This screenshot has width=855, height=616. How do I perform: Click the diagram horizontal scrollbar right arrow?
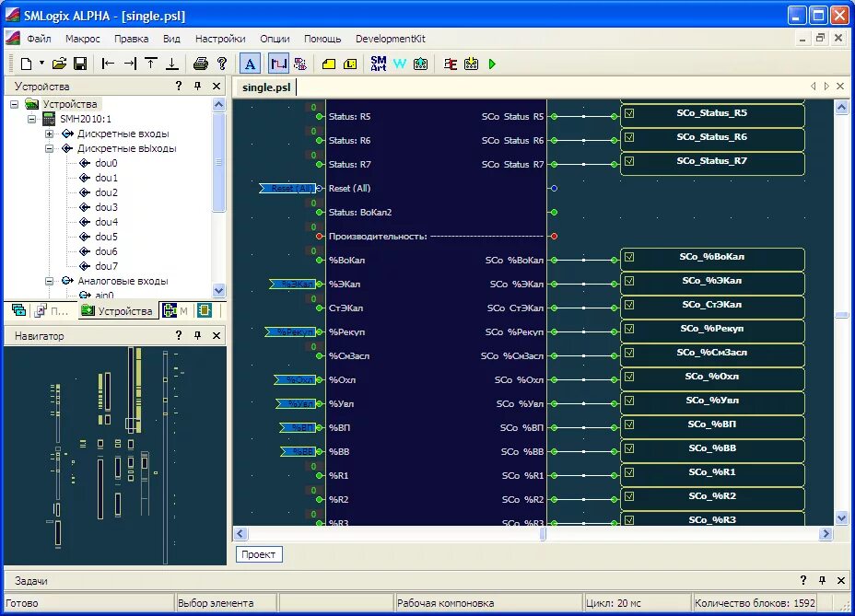[x=826, y=534]
